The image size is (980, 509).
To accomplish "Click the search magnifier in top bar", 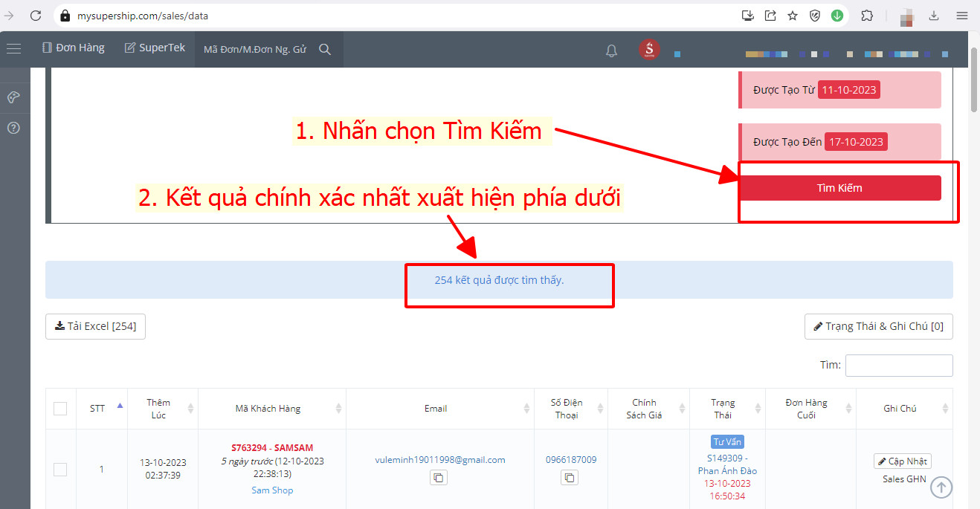I will (x=325, y=49).
